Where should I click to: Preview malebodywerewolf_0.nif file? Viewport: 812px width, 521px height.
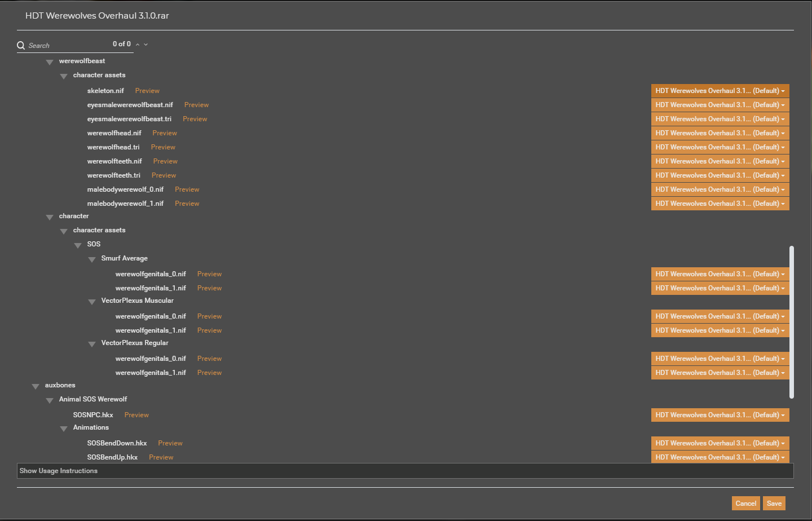pos(187,189)
